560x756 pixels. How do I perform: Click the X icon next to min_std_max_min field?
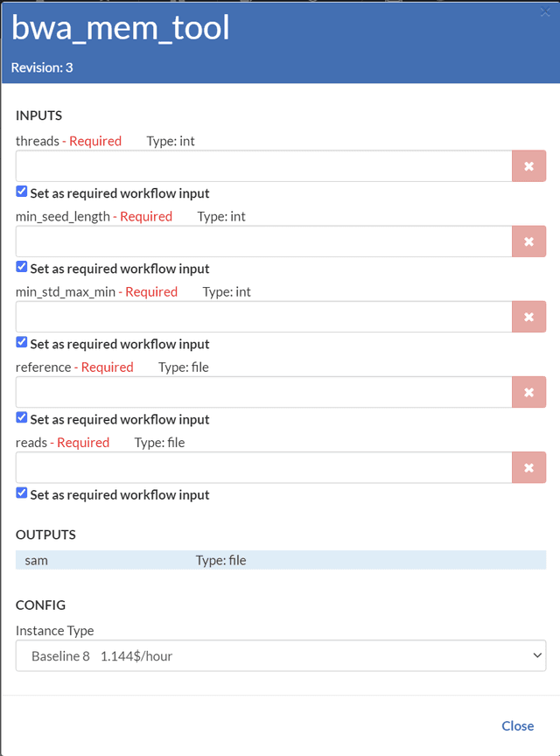click(528, 317)
